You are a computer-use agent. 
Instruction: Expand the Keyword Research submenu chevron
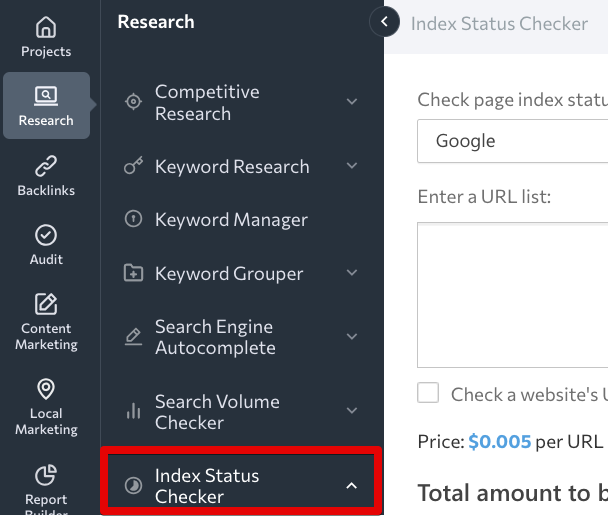(351, 166)
